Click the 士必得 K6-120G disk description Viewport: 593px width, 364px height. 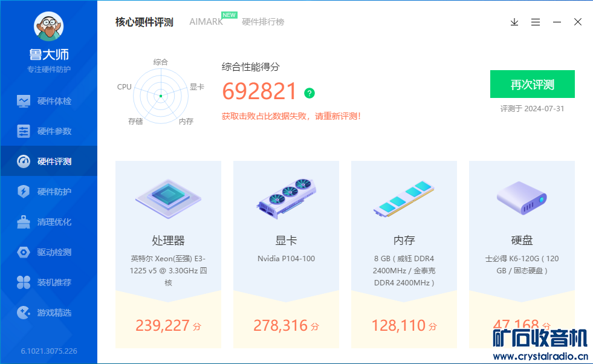point(522,264)
